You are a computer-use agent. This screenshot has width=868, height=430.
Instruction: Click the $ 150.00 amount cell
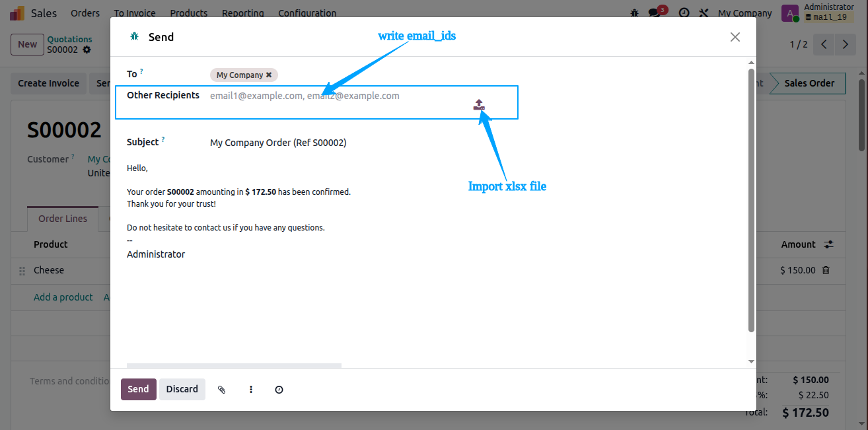[798, 270]
